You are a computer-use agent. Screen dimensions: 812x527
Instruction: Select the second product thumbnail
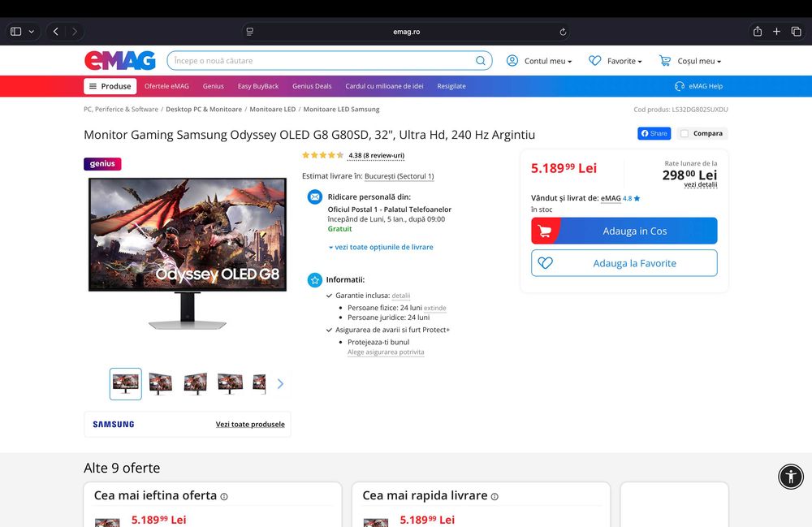click(x=161, y=383)
